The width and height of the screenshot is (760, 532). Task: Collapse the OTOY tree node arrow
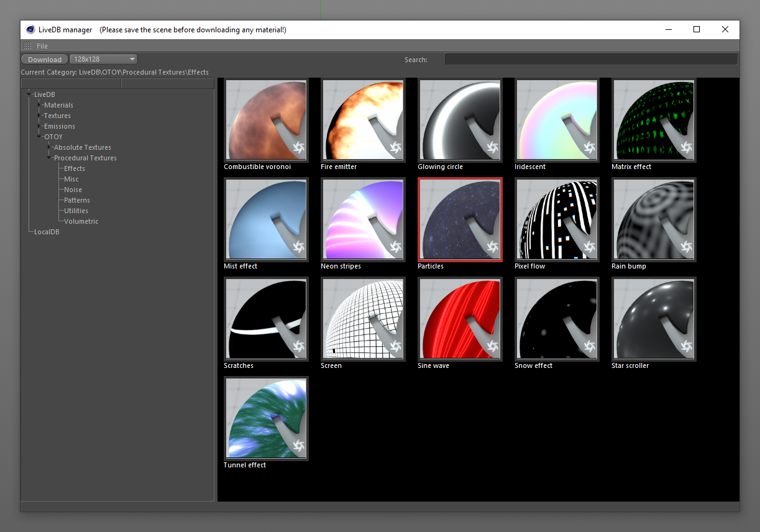[x=40, y=137]
